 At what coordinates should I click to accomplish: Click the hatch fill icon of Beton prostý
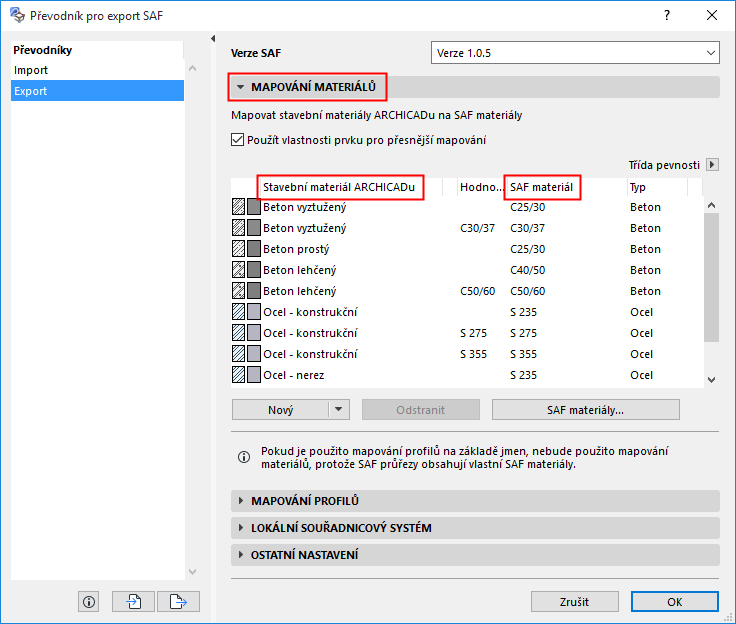(x=238, y=249)
